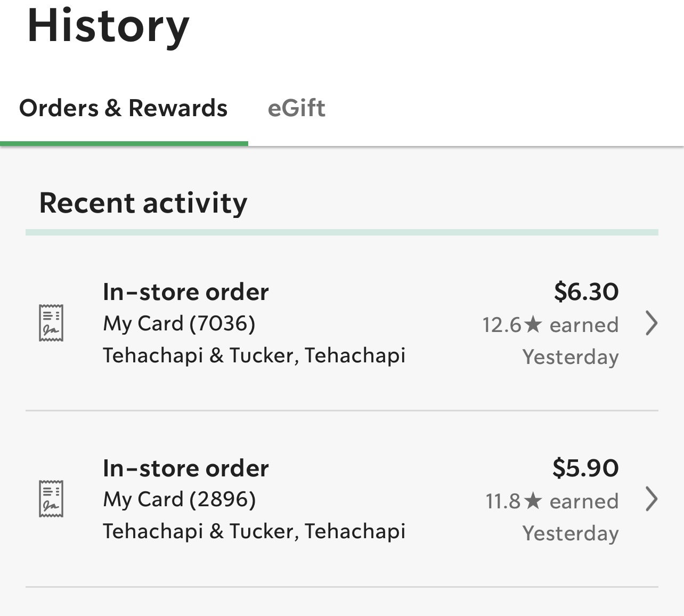Viewport: 684px width, 616px height.
Task: Tap the $6.30 order amount
Action: pyautogui.click(x=586, y=292)
